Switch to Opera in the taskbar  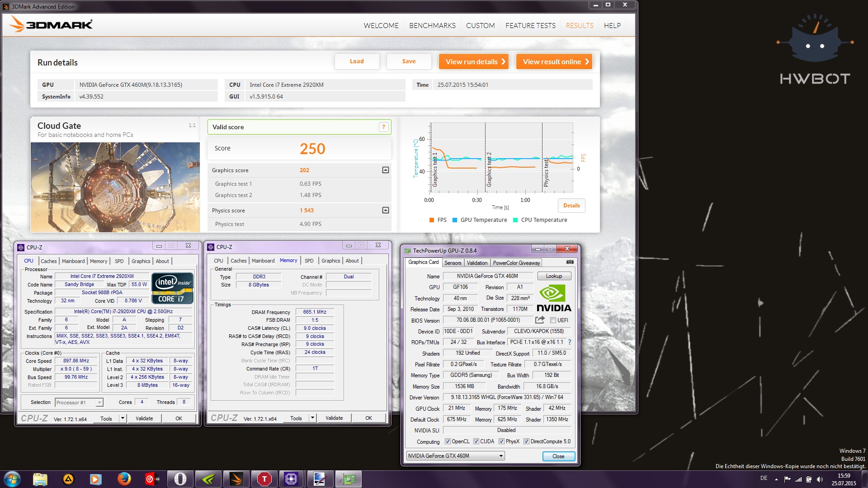[x=180, y=479]
